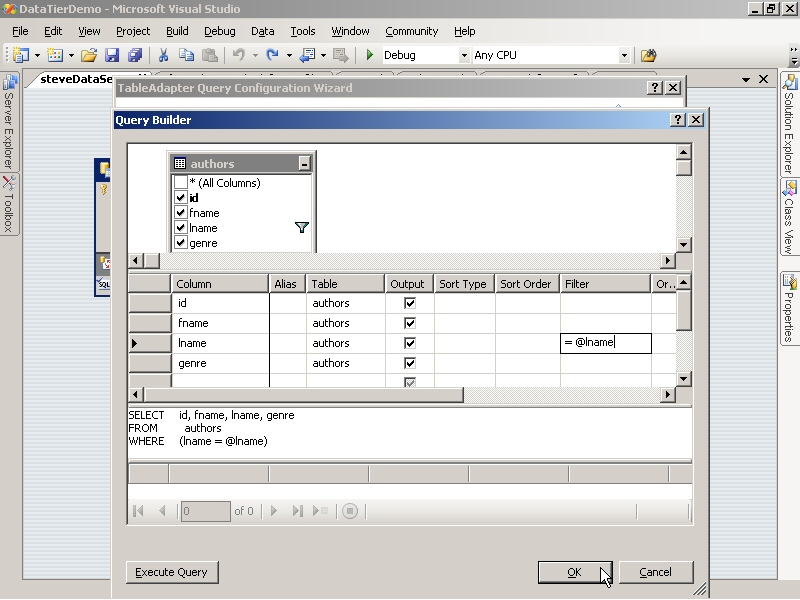Expand the New Project dropdown arrow
The width and height of the screenshot is (800, 600).
pyautogui.click(x=37, y=55)
